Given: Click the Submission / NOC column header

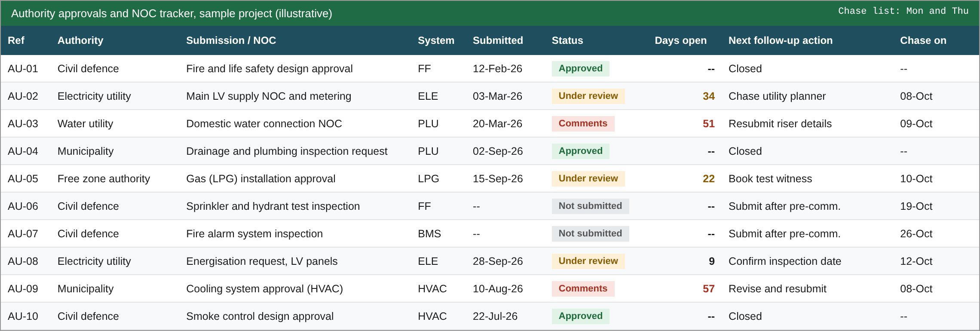Looking at the screenshot, I should click(231, 40).
